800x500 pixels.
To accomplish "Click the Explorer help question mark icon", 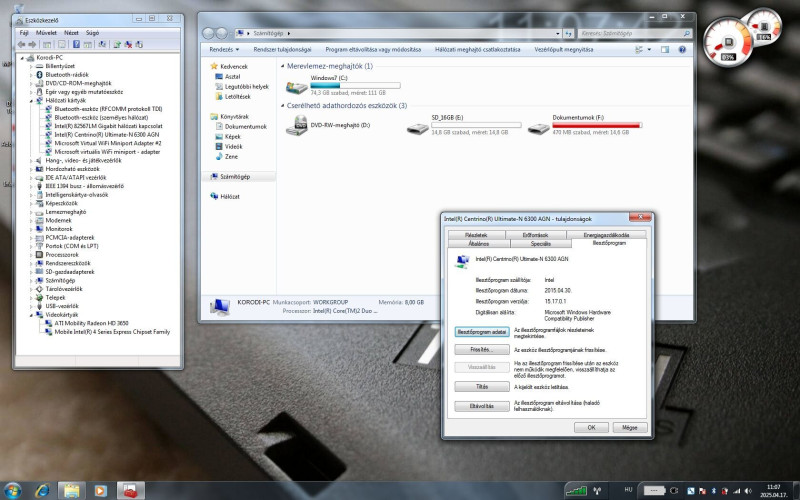I will (682, 49).
